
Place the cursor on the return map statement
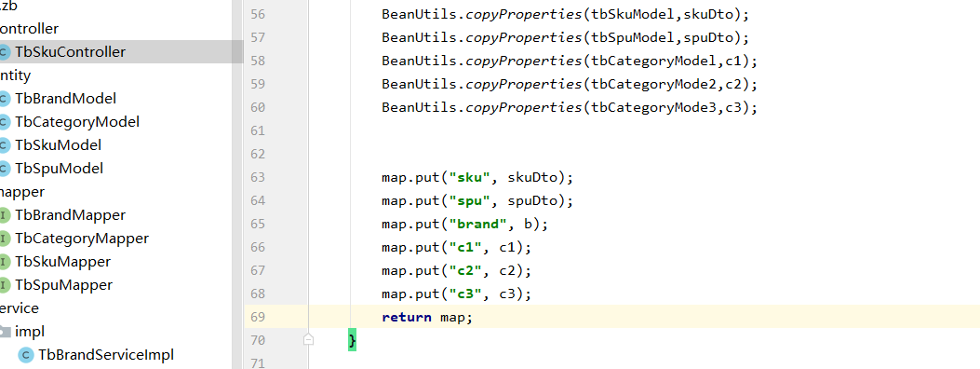tap(427, 317)
